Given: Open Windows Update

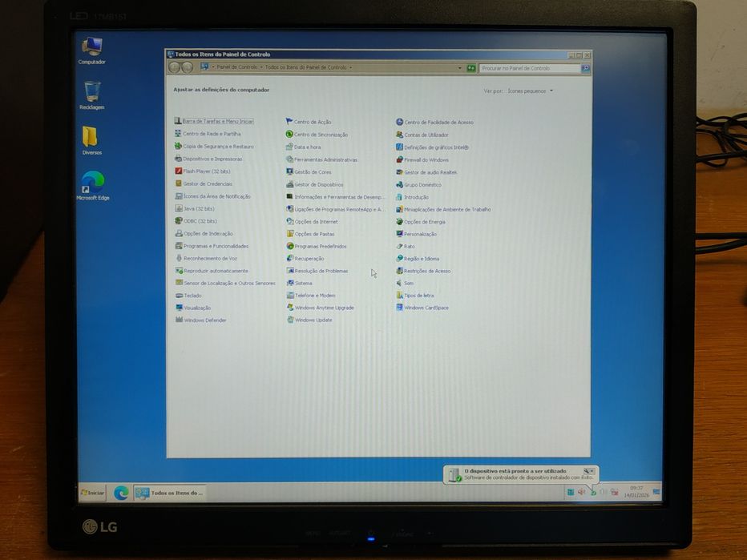Looking at the screenshot, I should pyautogui.click(x=309, y=320).
